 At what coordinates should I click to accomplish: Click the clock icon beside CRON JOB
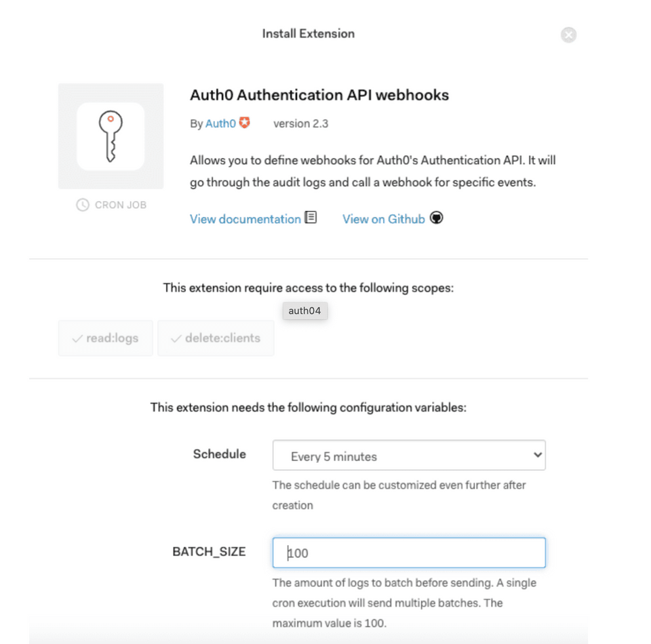click(83, 204)
